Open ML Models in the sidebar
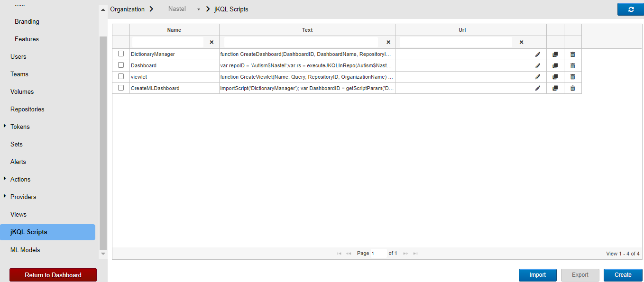644x282 pixels. coord(25,250)
